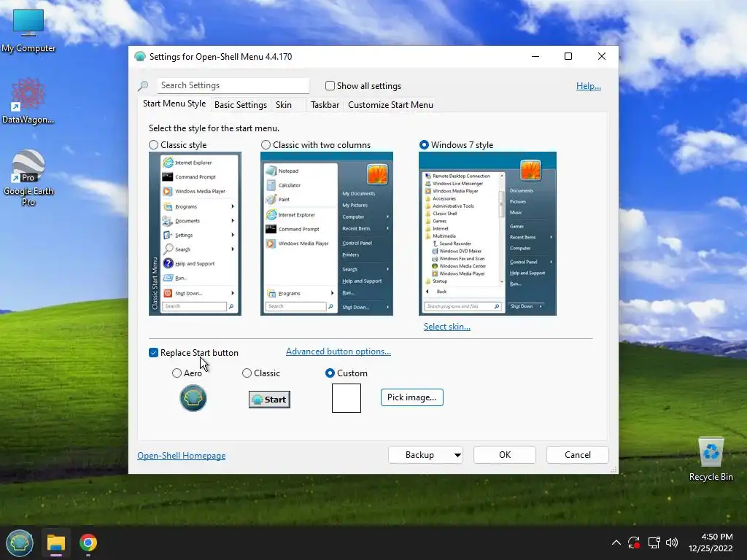
Task: Click the Windows 7 style preview image
Action: click(x=487, y=233)
